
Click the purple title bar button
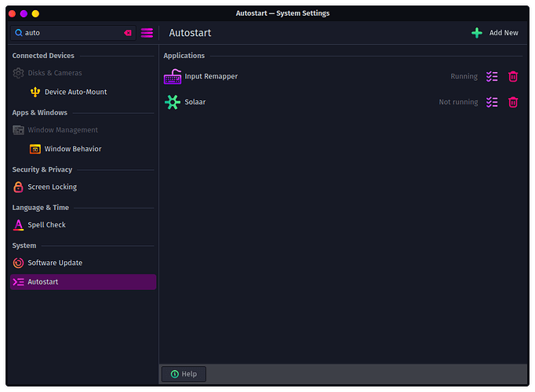24,13
